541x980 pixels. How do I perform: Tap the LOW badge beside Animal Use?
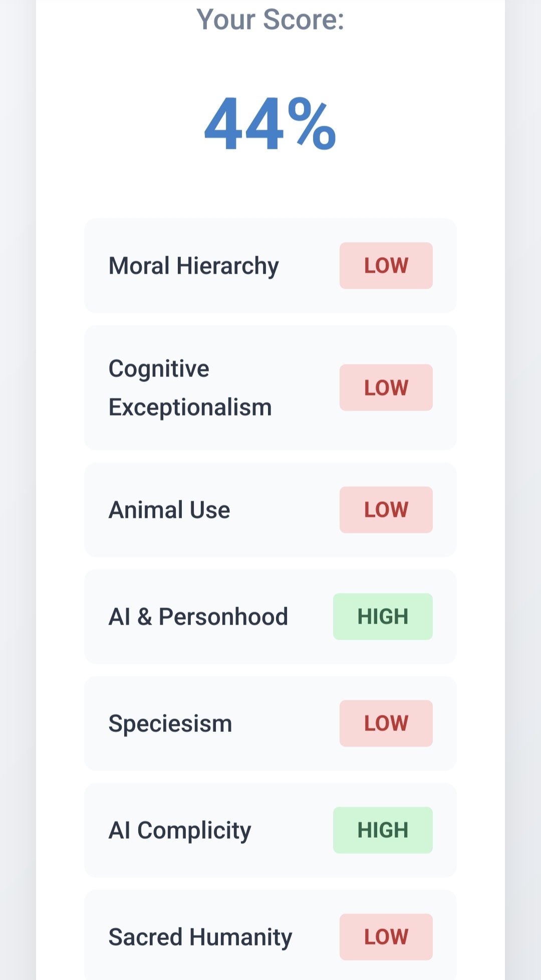386,510
